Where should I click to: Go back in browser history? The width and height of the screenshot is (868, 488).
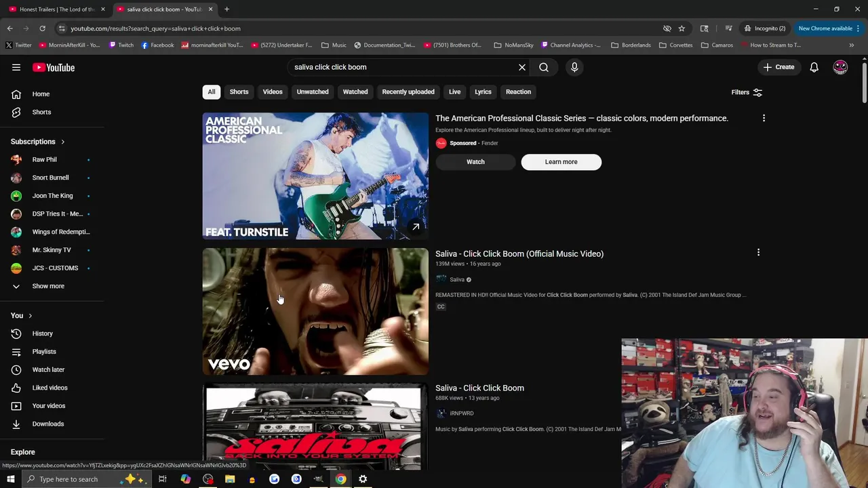tap(9, 28)
